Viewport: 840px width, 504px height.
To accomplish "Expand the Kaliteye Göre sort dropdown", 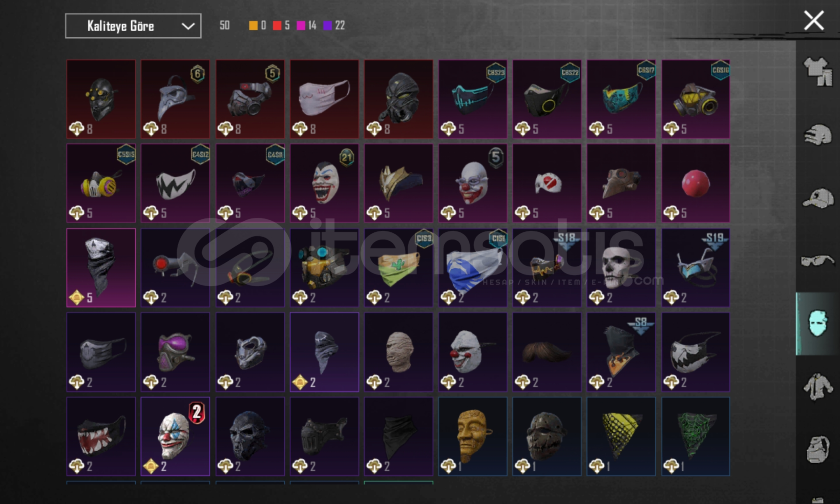I will tap(133, 26).
